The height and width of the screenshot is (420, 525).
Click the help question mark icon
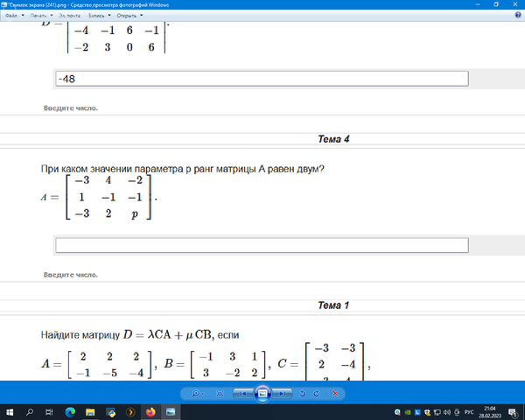pos(516,15)
